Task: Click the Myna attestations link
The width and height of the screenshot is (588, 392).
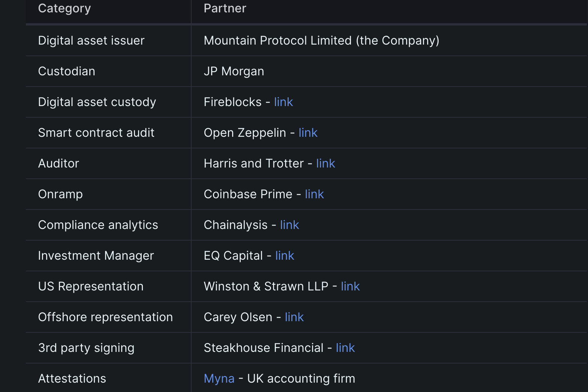Action: (x=219, y=379)
